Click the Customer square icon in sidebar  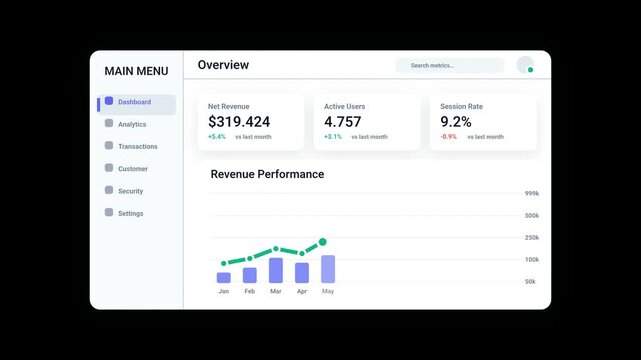tap(109, 168)
